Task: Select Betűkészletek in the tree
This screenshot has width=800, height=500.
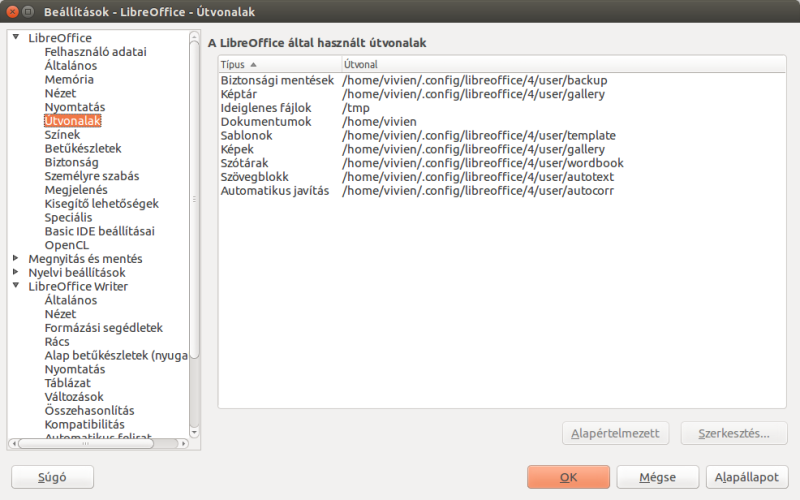Action: pos(83,148)
